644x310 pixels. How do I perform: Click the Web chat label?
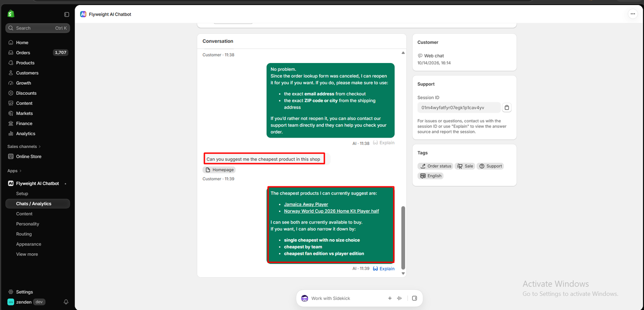pyautogui.click(x=434, y=56)
